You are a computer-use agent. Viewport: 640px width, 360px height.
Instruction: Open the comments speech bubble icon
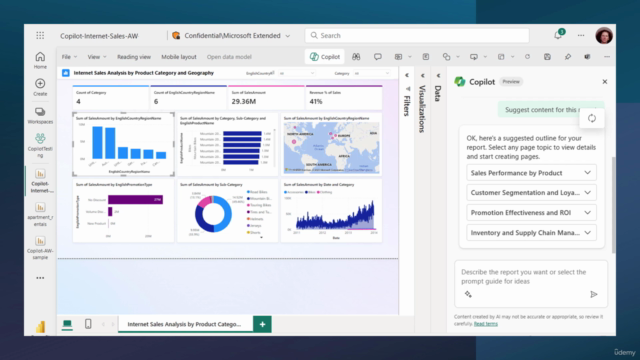[378, 57]
